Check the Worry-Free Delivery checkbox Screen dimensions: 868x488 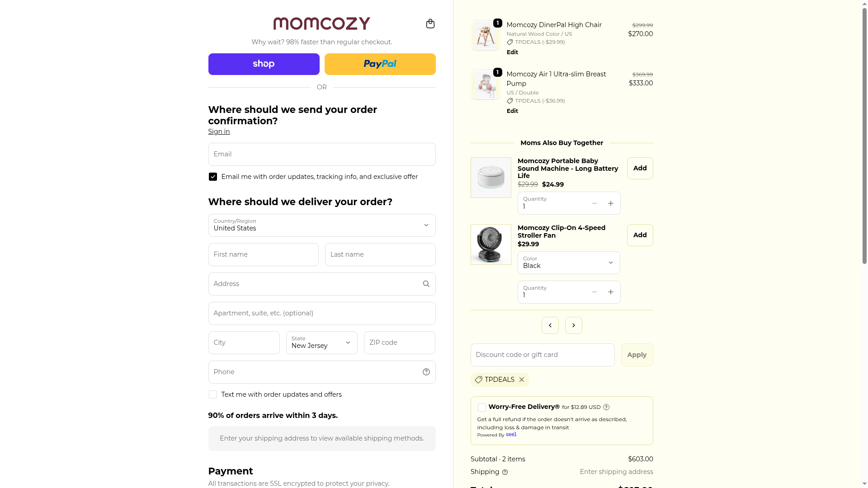point(482,408)
